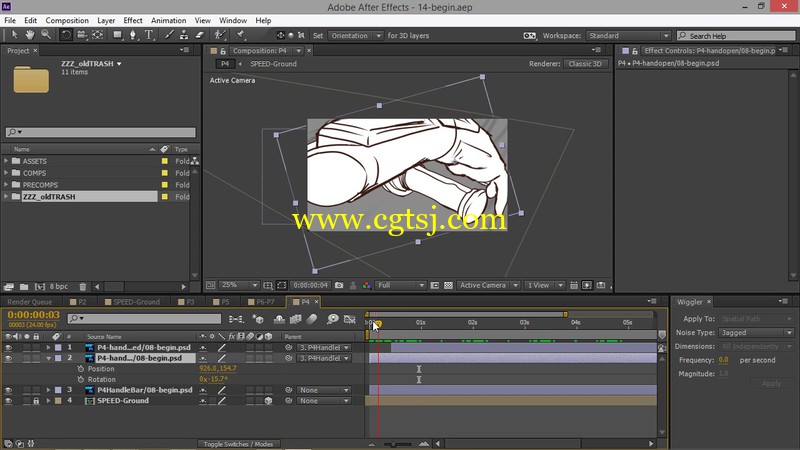The width and height of the screenshot is (800, 450).
Task: Select the Roto Brush tool
Action: (220, 35)
